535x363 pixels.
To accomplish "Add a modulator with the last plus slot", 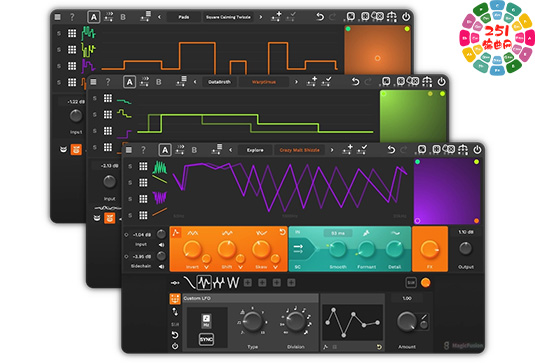I will pyautogui.click(x=291, y=282).
